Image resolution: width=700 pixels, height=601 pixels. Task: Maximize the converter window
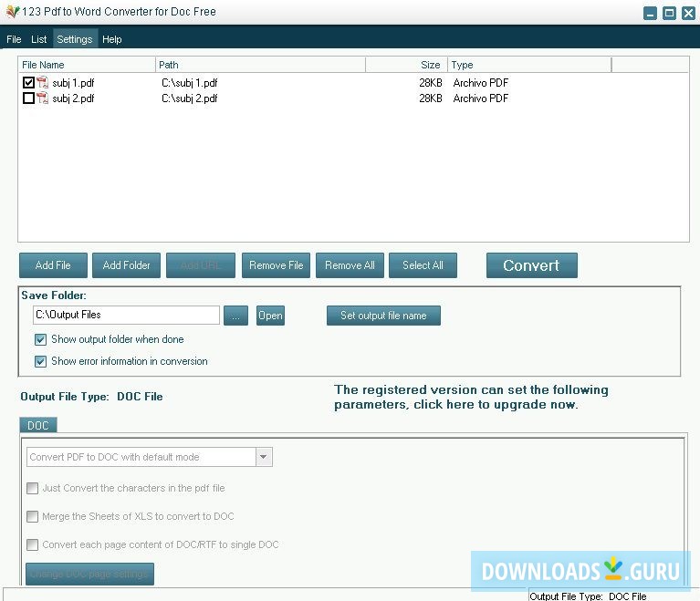tap(669, 13)
